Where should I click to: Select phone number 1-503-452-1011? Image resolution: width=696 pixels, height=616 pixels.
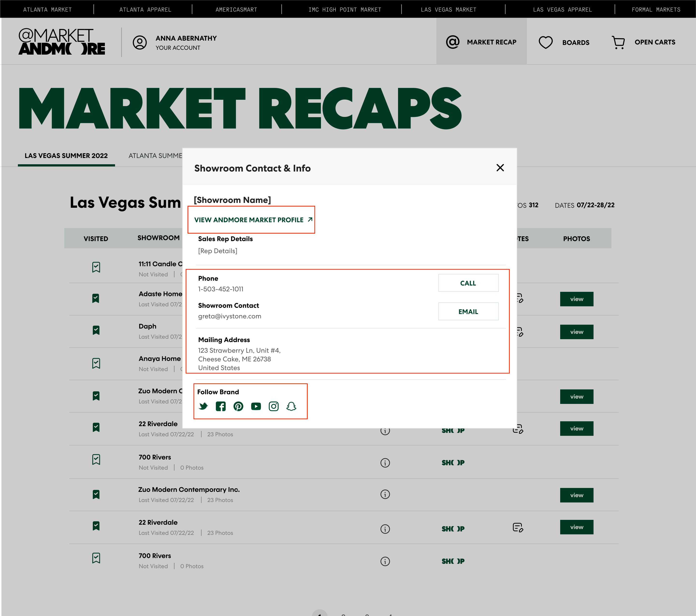click(221, 289)
